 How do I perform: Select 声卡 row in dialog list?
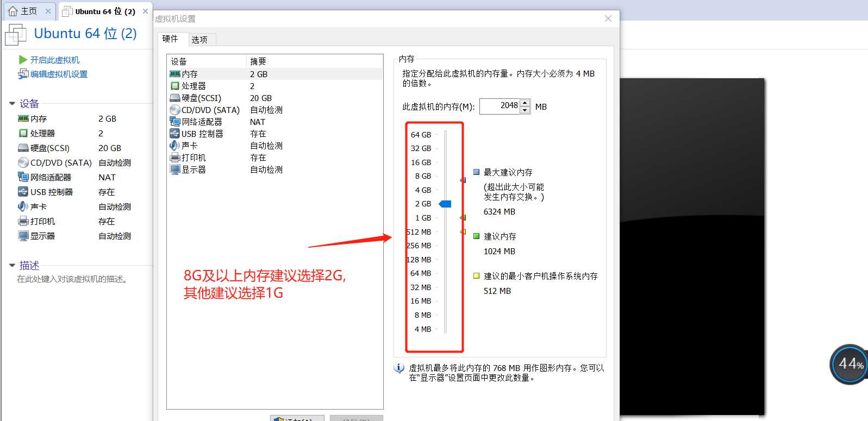(x=275, y=146)
